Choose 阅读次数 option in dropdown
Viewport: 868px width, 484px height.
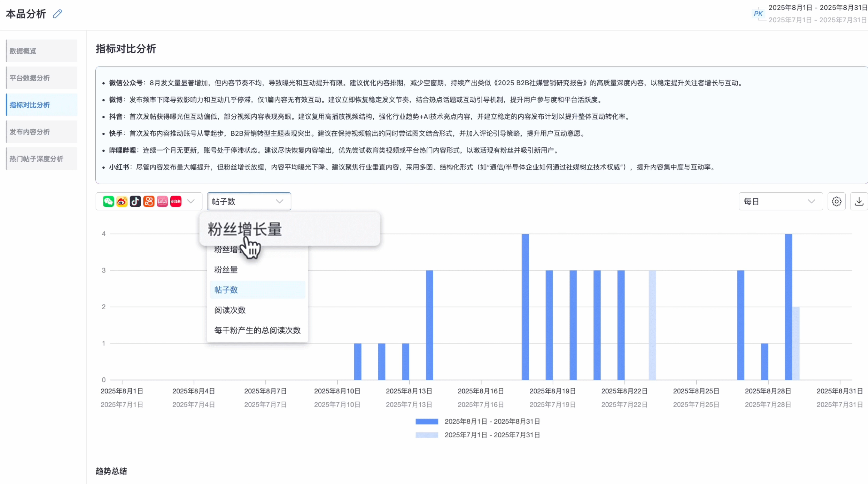[x=230, y=310]
